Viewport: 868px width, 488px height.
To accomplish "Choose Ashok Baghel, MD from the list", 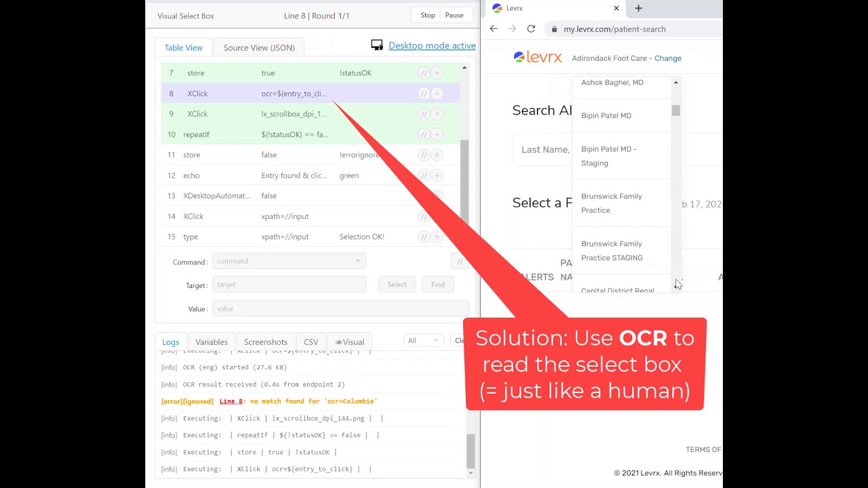I will (612, 83).
